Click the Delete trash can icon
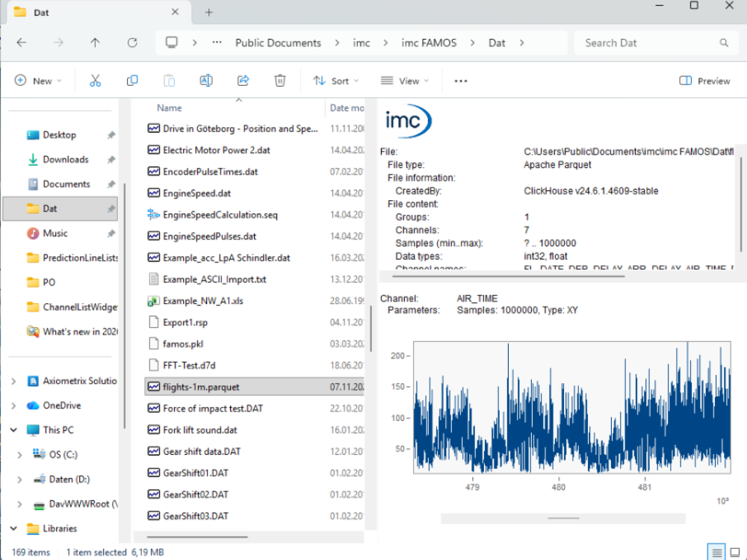 tap(279, 81)
